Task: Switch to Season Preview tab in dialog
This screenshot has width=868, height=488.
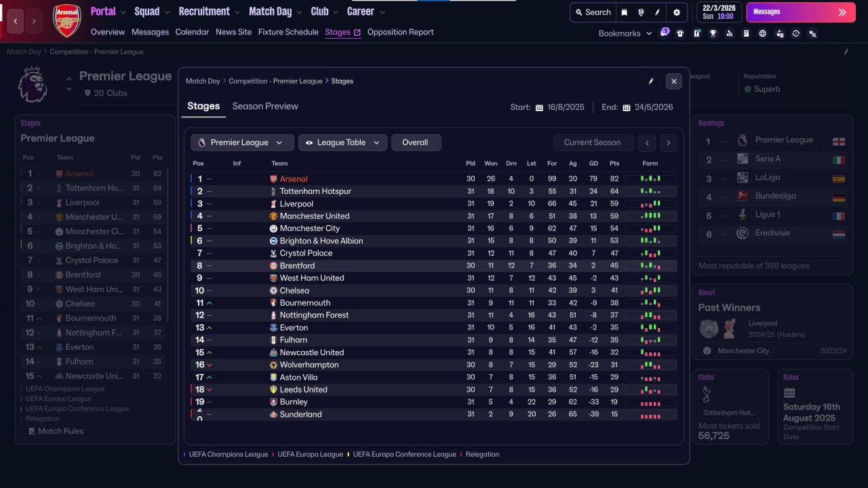Action: (x=265, y=106)
